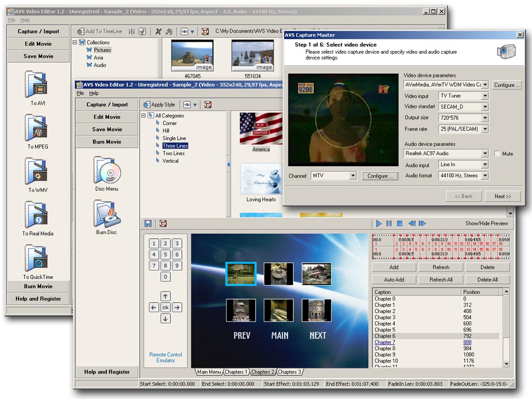Click the To MPEG export icon
Viewport: 532px width, 399px height.
(x=37, y=128)
